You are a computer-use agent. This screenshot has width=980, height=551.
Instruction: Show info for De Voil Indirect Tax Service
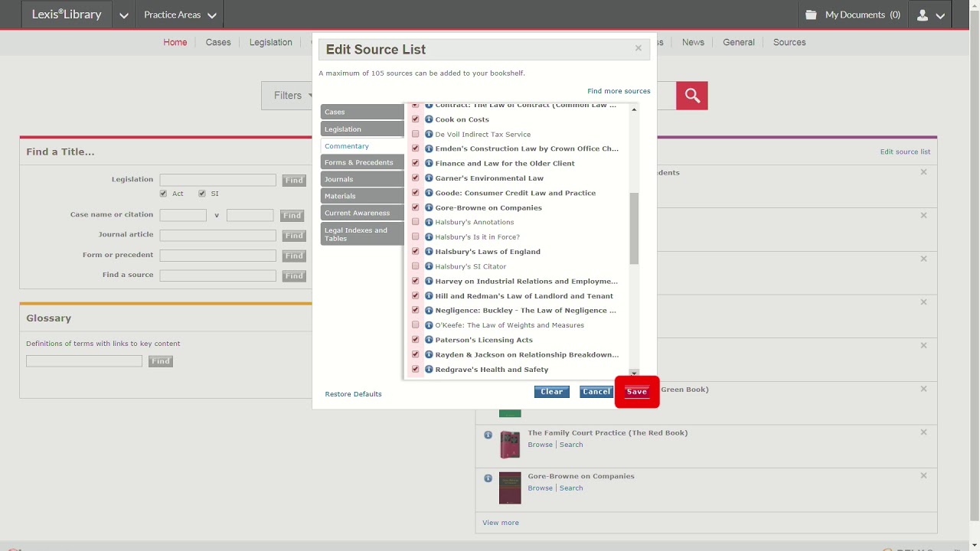[x=429, y=134]
